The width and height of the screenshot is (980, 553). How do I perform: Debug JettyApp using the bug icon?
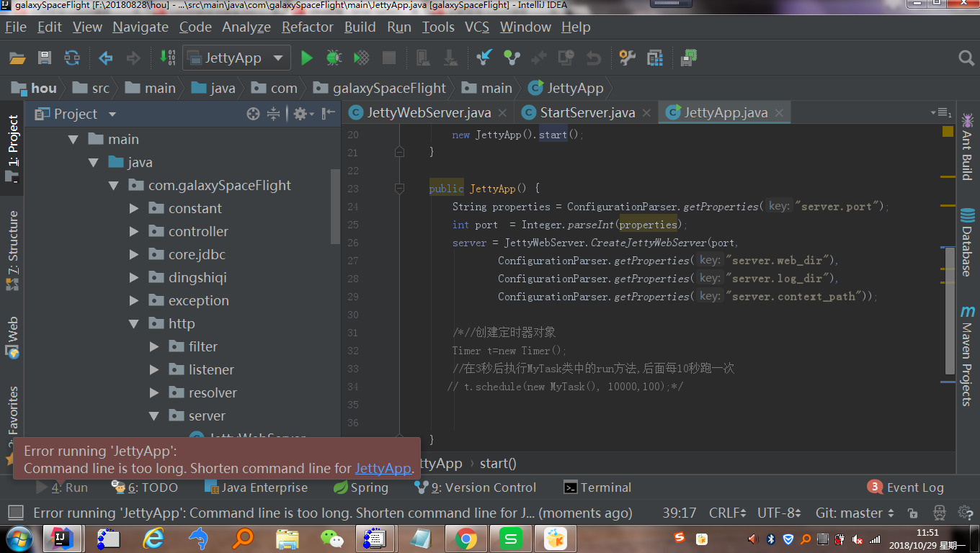tap(334, 58)
